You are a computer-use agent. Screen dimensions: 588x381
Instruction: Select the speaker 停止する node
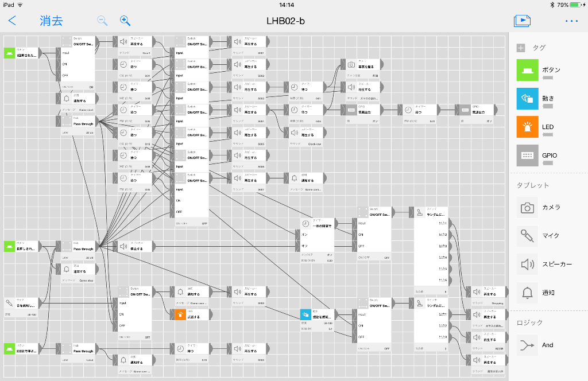click(x=134, y=246)
